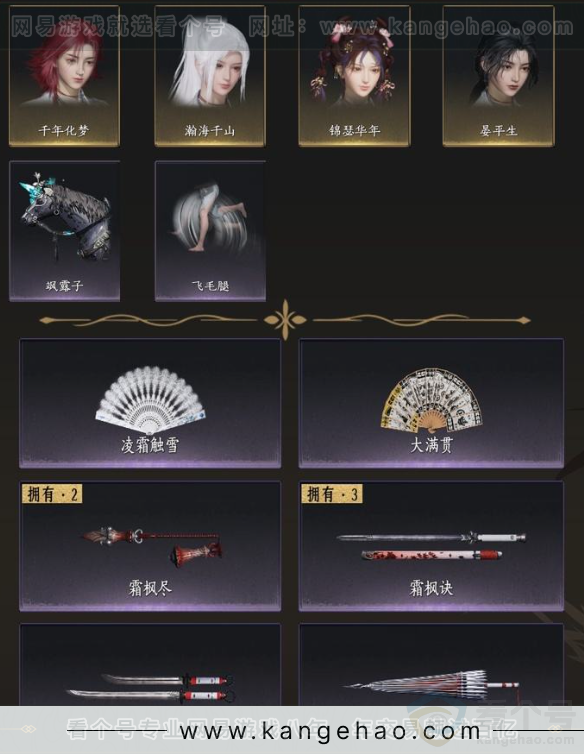Screen dimensions: 584x755
Task: Click the 拥有·2 owned badge
Action: [52, 494]
